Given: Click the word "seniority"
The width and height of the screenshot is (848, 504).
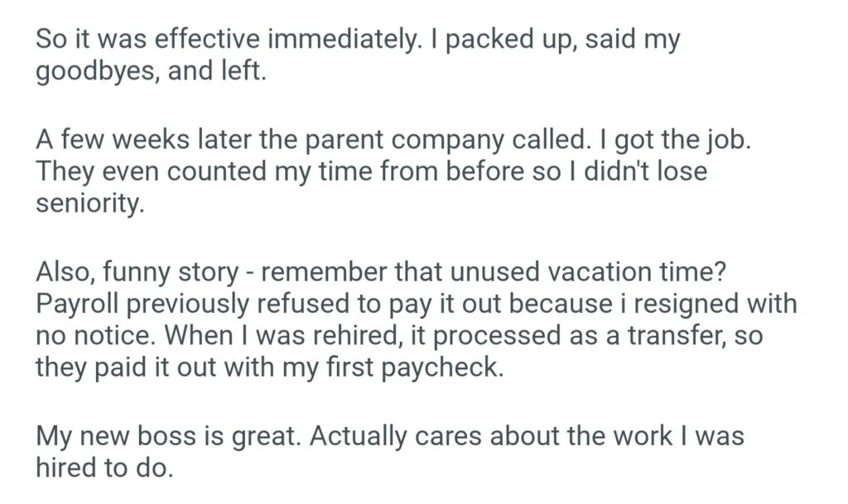Looking at the screenshot, I should coord(89,204).
